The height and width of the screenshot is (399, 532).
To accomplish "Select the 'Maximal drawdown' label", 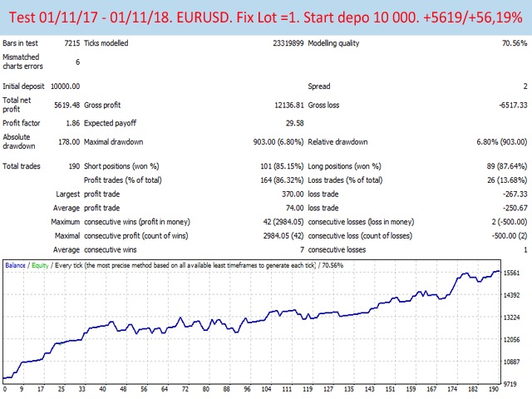I will (x=113, y=142).
